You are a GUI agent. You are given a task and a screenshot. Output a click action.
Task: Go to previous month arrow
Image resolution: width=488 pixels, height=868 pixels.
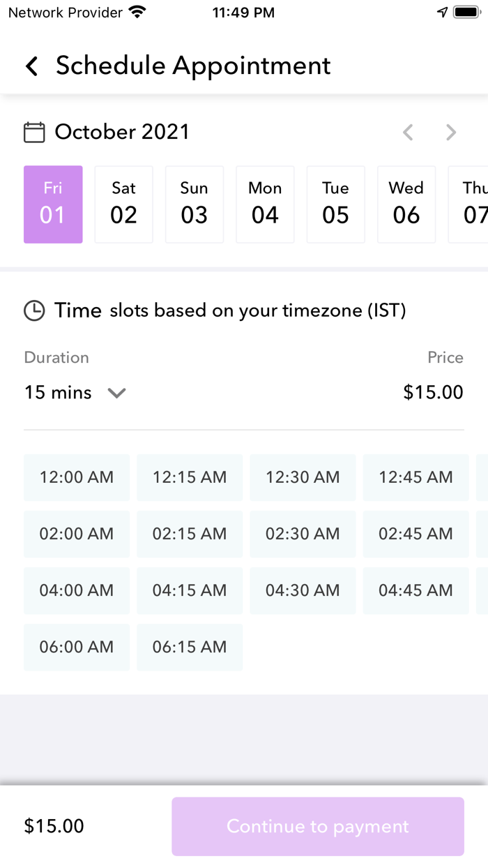pyautogui.click(x=408, y=132)
